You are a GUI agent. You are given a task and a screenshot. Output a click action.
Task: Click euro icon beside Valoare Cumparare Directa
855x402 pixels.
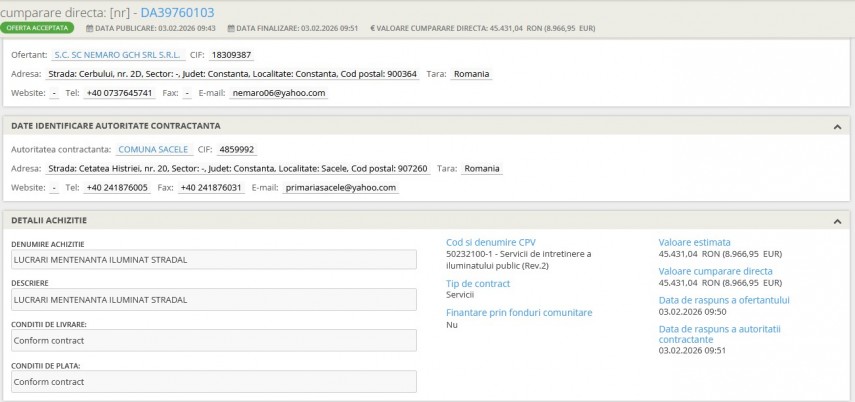(x=372, y=28)
